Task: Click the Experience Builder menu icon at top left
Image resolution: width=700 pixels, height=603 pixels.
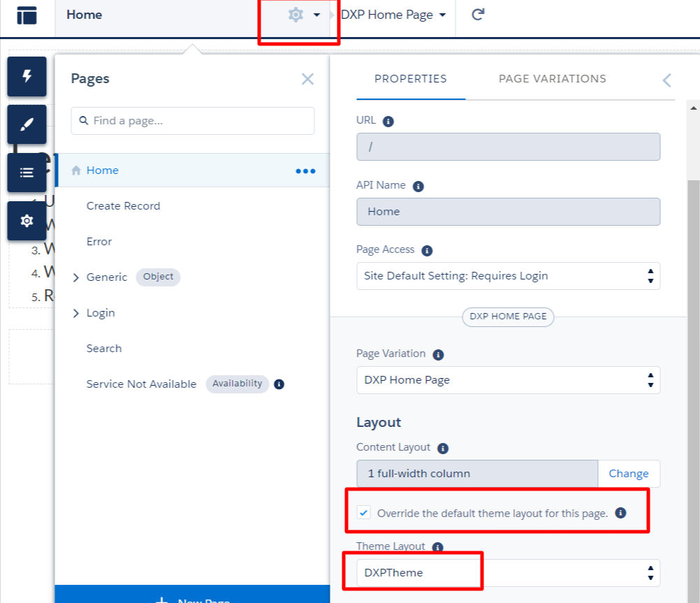Action: click(27, 15)
